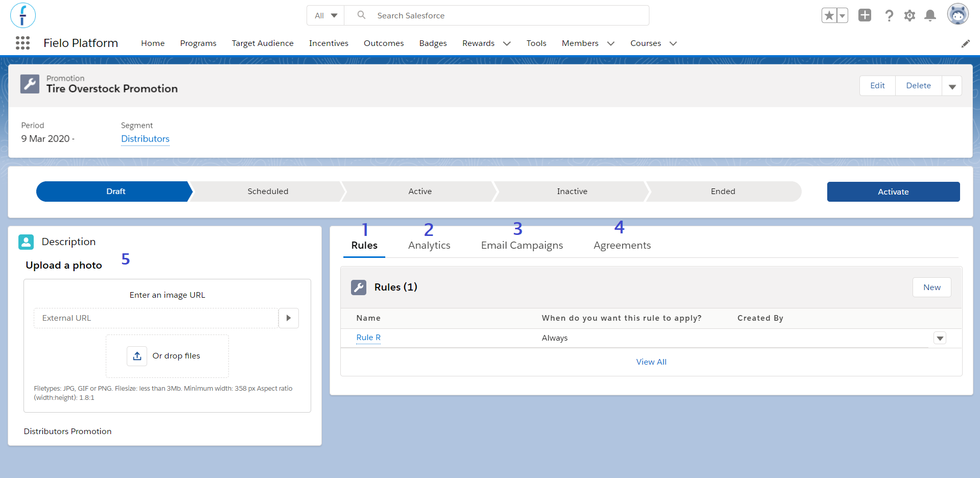Image resolution: width=980 pixels, height=478 pixels.
Task: Open row actions for Rule R
Action: click(x=940, y=338)
